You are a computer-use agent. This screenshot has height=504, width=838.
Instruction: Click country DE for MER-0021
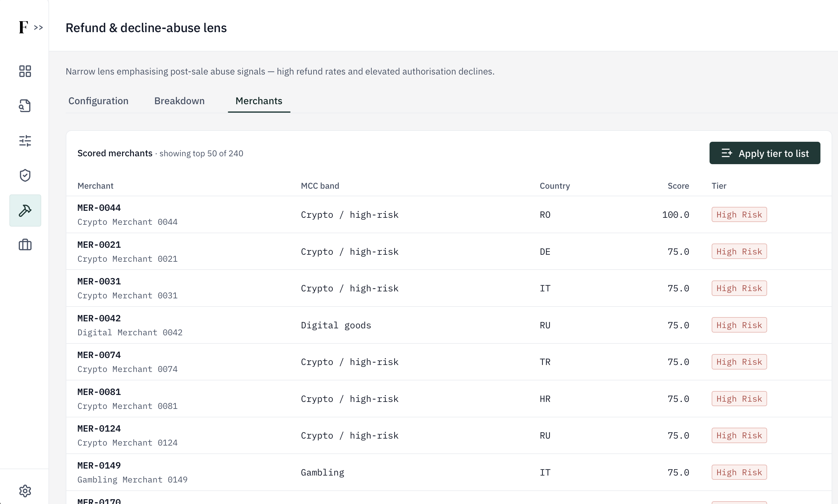point(545,252)
